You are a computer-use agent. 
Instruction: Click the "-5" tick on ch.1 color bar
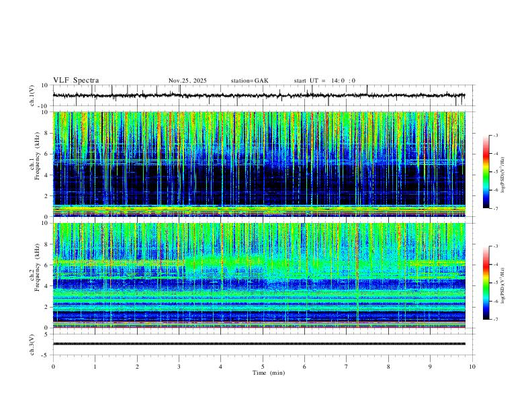tap(496, 172)
